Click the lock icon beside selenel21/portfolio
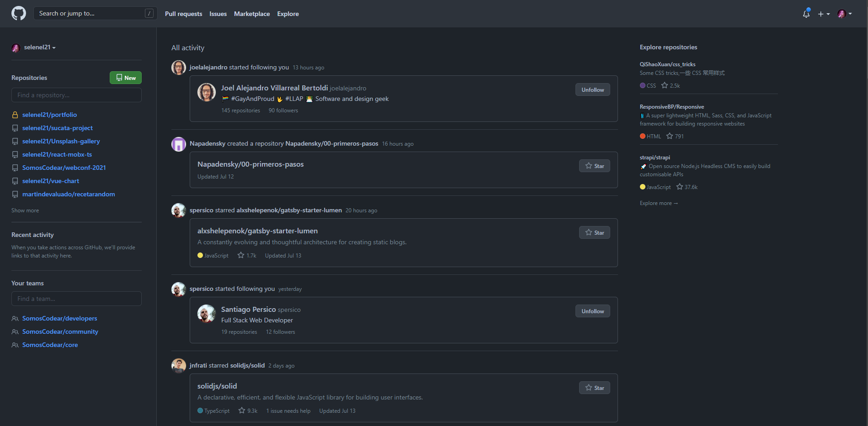 pyautogui.click(x=15, y=115)
